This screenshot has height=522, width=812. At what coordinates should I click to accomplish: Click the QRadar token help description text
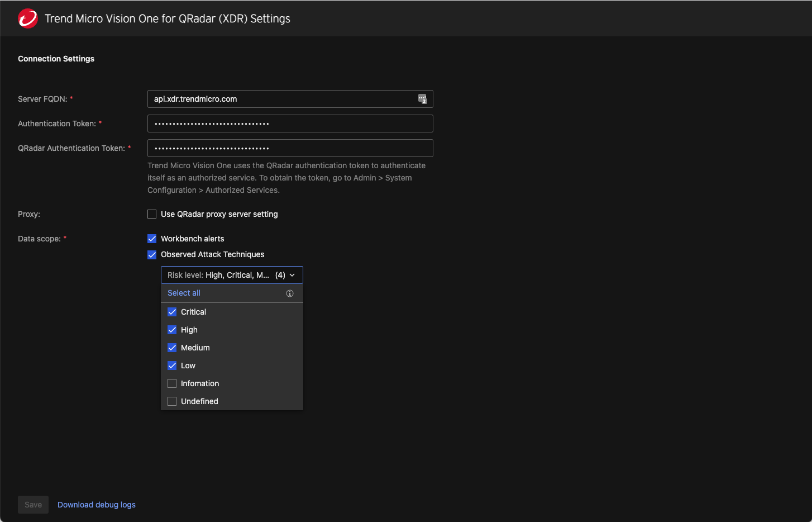[286, 178]
